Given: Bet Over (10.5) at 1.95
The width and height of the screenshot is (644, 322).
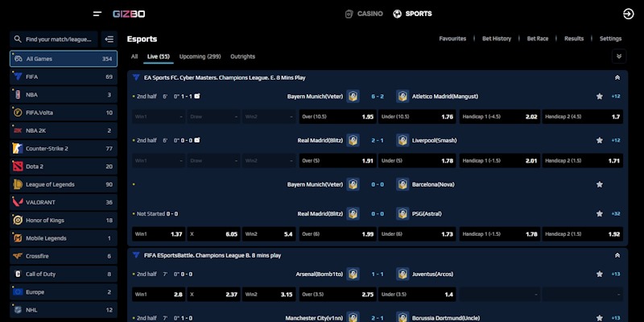Looking at the screenshot, I should pos(337,117).
